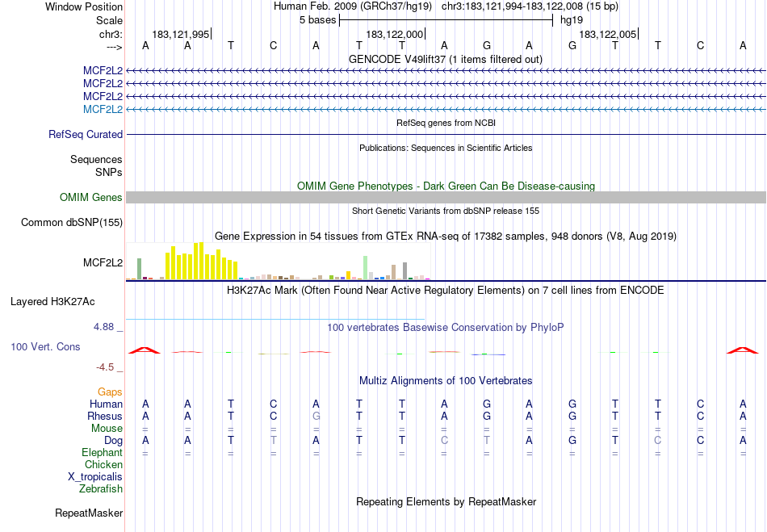The height and width of the screenshot is (532, 767).
Task: Click the Zebrafish species label
Action: click(101, 488)
